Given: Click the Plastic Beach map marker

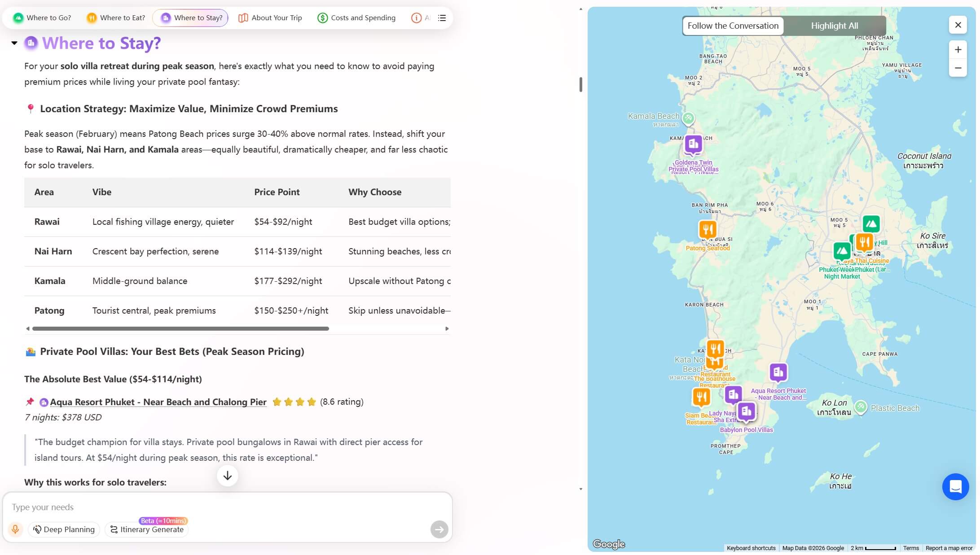Looking at the screenshot, I should coord(860,407).
